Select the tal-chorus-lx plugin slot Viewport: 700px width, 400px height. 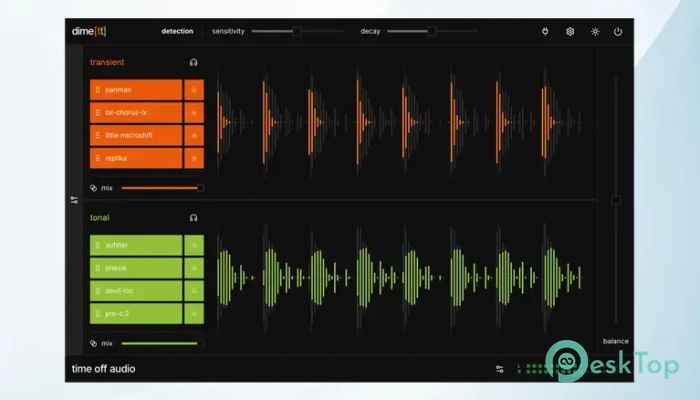(x=136, y=112)
